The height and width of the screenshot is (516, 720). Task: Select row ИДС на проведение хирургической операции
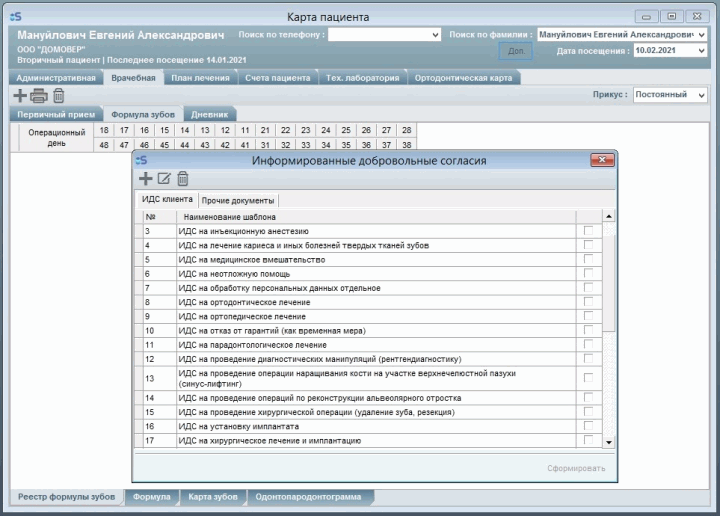(x=369, y=412)
